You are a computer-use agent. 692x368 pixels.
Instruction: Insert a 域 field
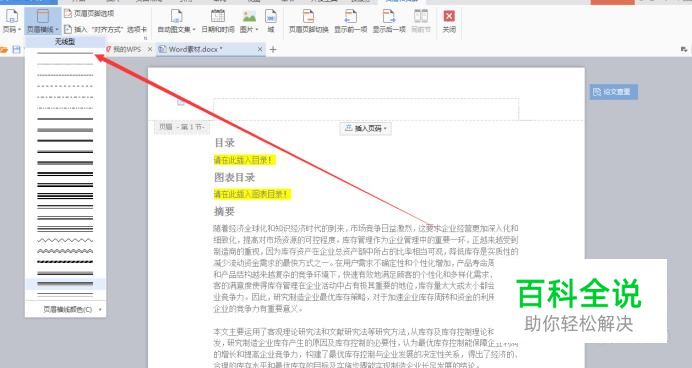[x=271, y=21]
